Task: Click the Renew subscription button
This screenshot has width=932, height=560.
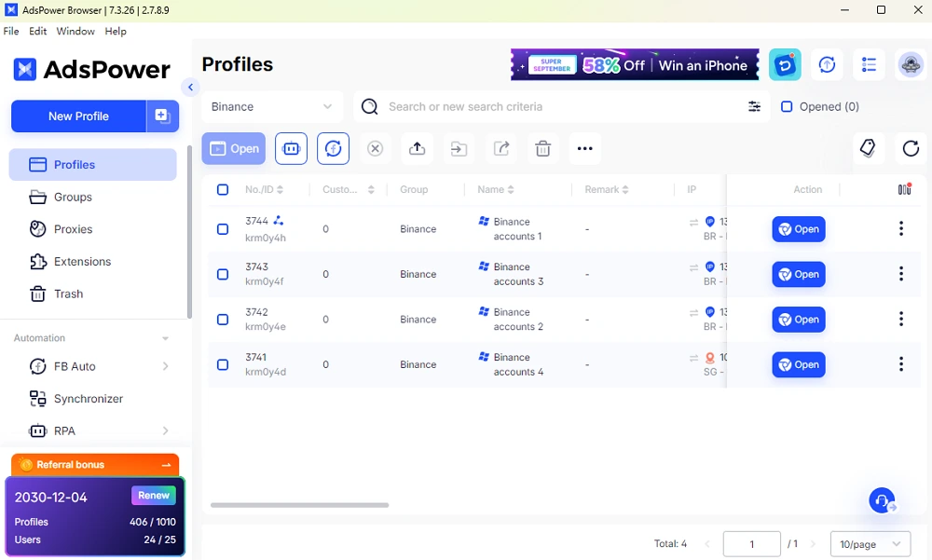Action: click(x=154, y=495)
